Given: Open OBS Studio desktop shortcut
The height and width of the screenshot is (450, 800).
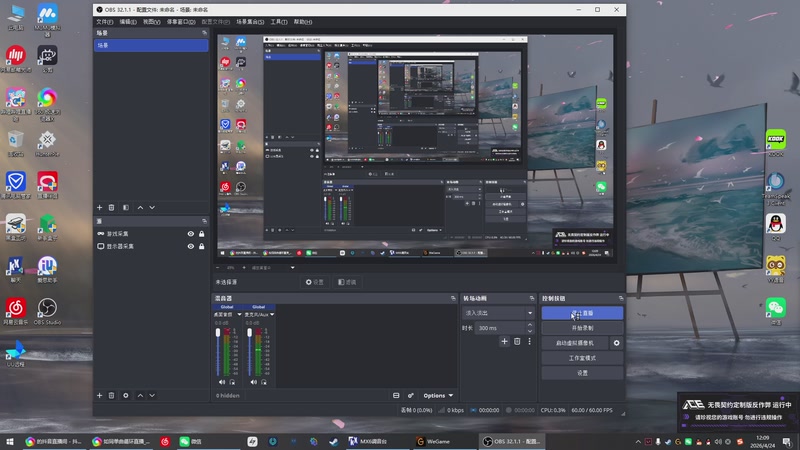Looking at the screenshot, I should tap(47, 311).
